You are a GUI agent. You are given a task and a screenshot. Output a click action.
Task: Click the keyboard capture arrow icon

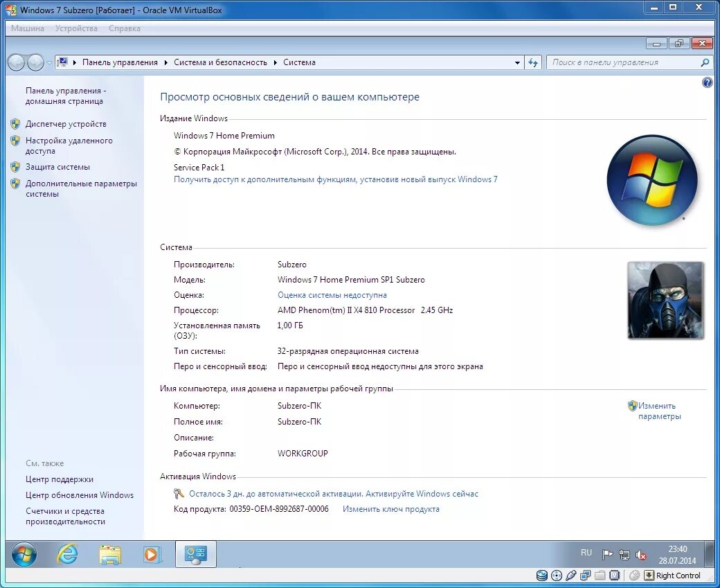click(649, 575)
